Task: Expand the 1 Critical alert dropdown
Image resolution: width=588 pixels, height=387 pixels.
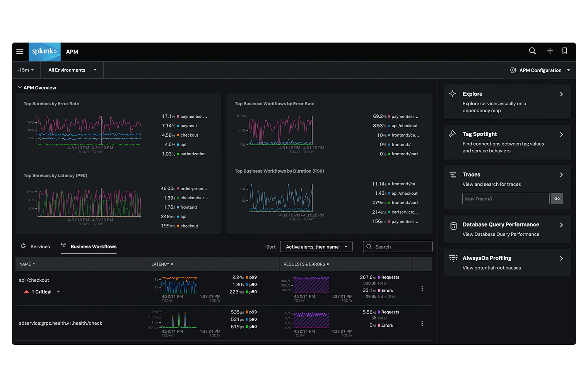Action: tap(58, 291)
